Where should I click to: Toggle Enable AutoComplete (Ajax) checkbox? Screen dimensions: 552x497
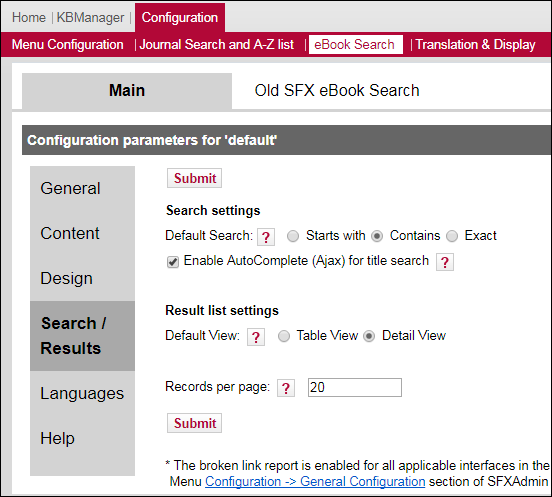[172, 262]
